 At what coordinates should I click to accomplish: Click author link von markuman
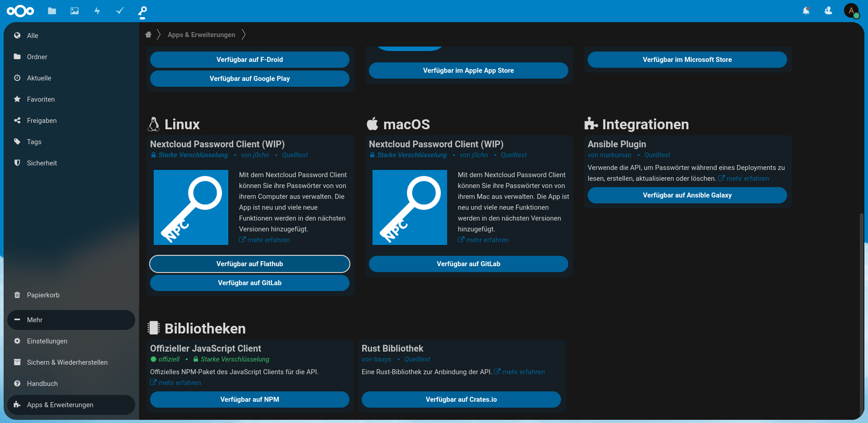(609, 155)
